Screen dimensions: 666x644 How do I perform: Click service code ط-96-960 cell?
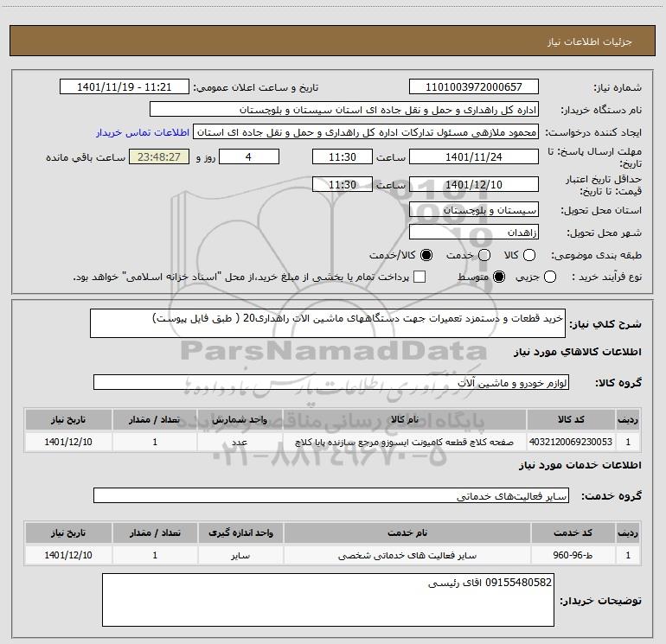573,555
